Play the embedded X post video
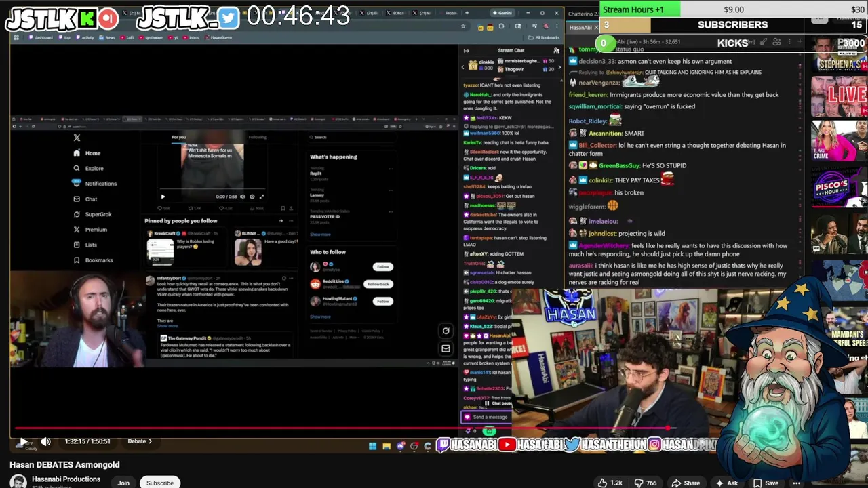This screenshot has height=488, width=868. pos(163,197)
